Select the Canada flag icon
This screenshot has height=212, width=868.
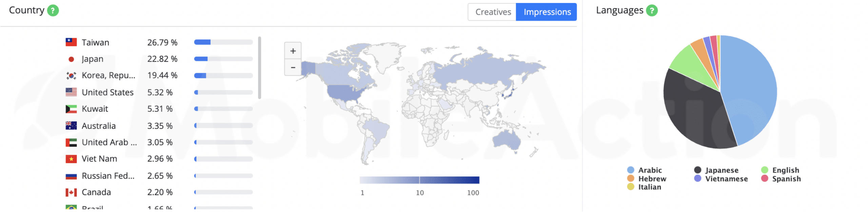[x=71, y=193]
